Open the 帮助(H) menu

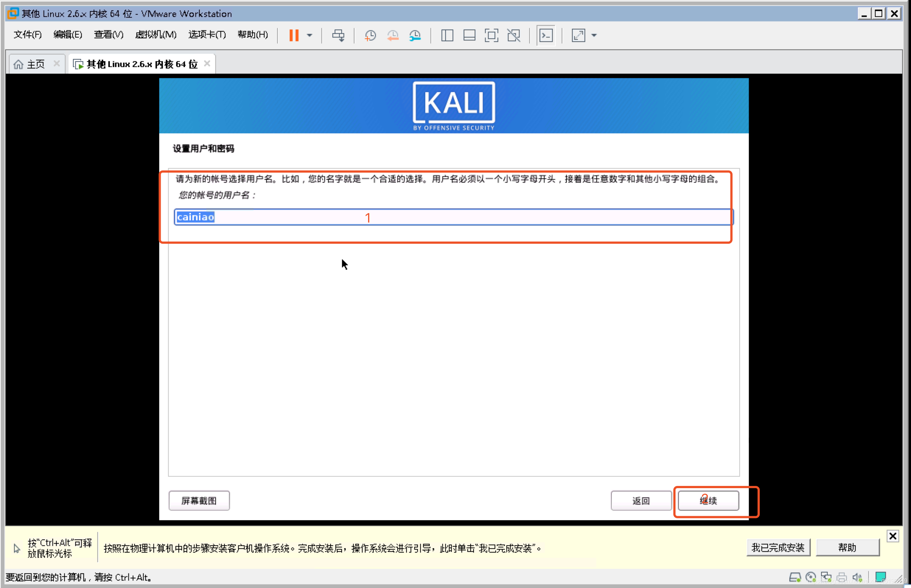point(253,35)
